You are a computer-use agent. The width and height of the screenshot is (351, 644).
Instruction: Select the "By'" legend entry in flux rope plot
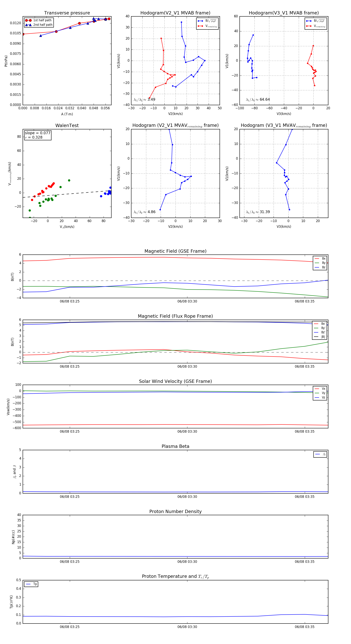tap(320, 328)
